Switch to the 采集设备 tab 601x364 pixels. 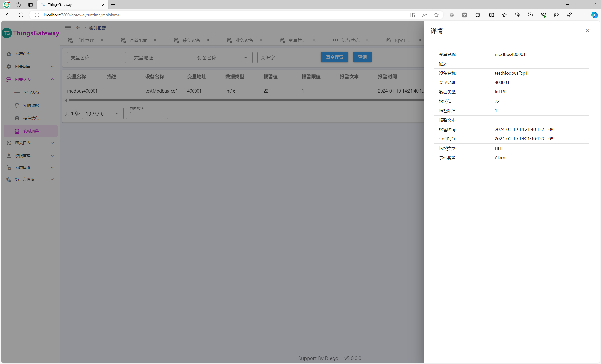pyautogui.click(x=191, y=40)
